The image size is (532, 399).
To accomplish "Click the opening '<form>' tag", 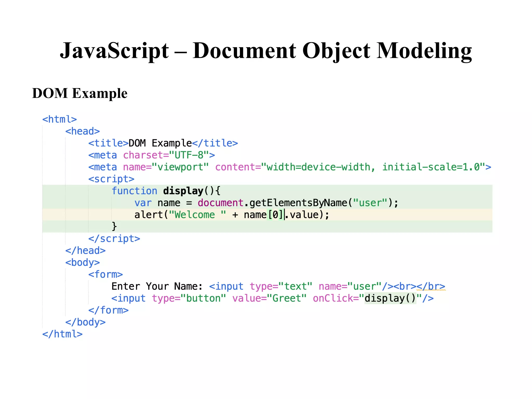I will 105,275.
